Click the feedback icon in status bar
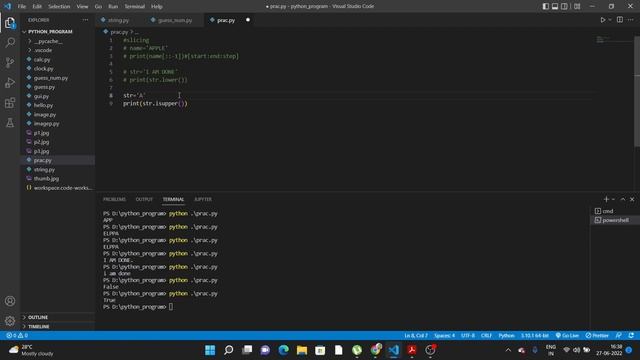 point(619,336)
